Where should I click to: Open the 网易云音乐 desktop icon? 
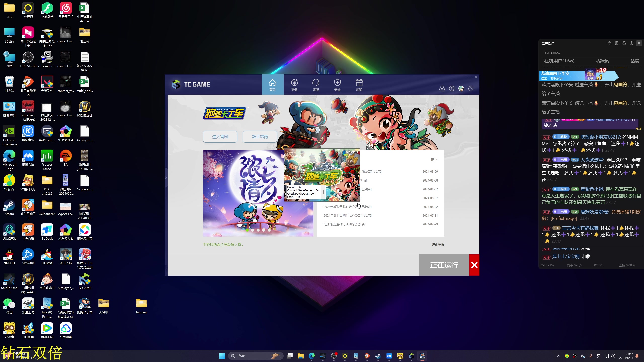[x=66, y=11]
